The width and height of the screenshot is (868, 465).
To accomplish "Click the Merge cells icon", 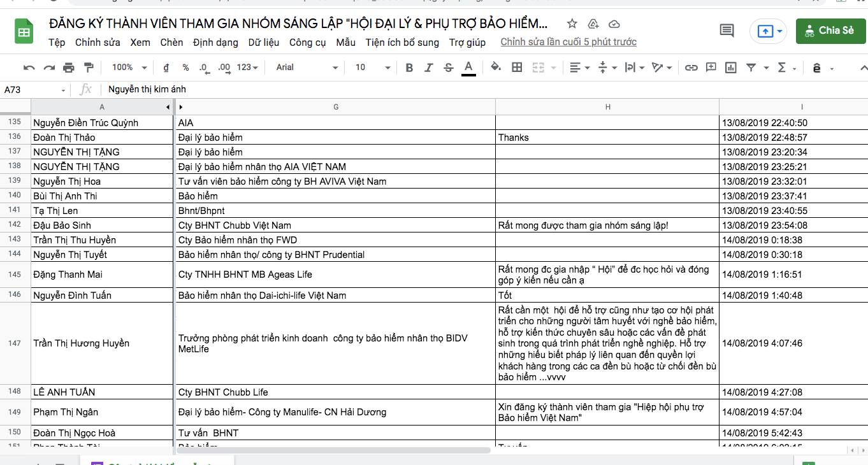I will coord(539,68).
